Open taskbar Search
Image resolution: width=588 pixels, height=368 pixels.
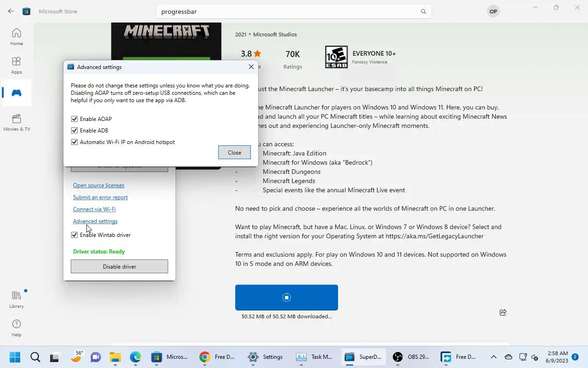tap(35, 357)
